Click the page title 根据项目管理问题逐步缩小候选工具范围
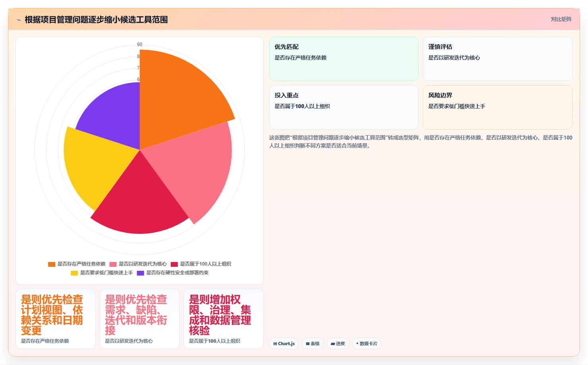The image size is (588, 365). click(x=96, y=19)
